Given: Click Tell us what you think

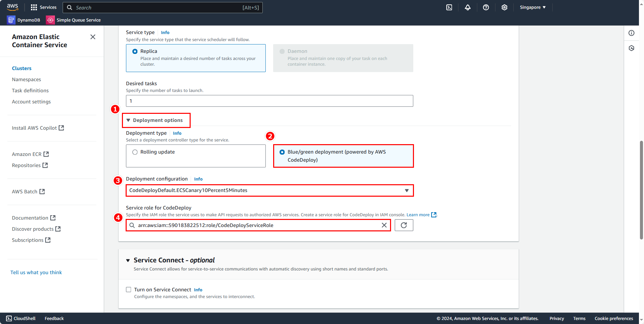Looking at the screenshot, I should pos(36,272).
